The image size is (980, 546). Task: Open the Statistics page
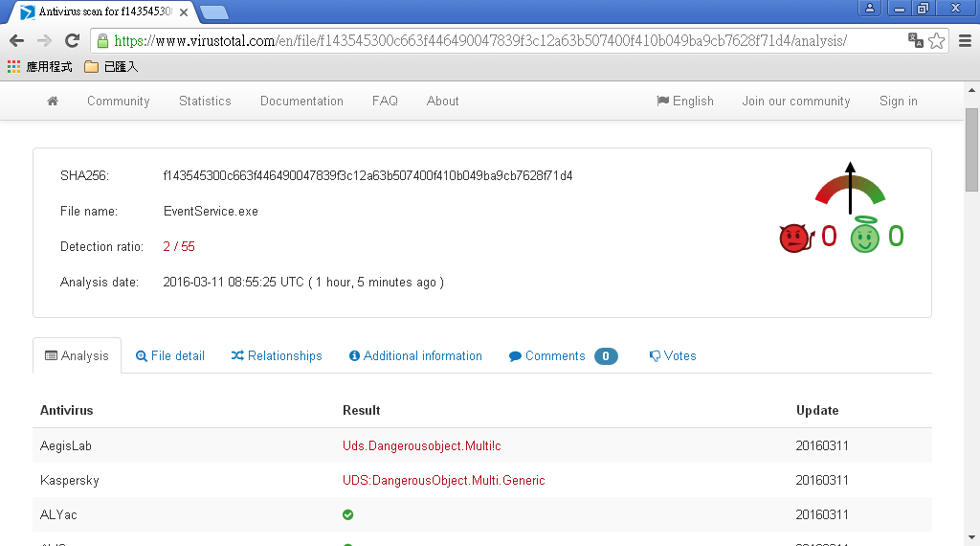205,101
